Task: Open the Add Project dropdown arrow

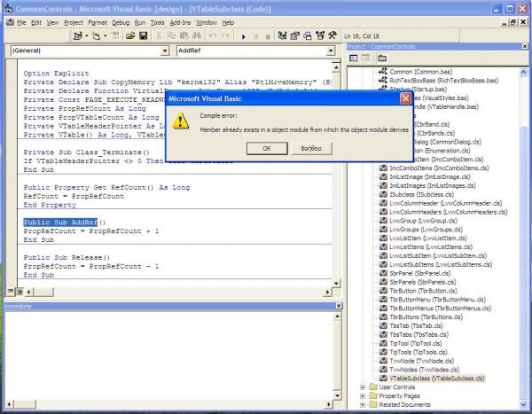Action: (x=87, y=35)
